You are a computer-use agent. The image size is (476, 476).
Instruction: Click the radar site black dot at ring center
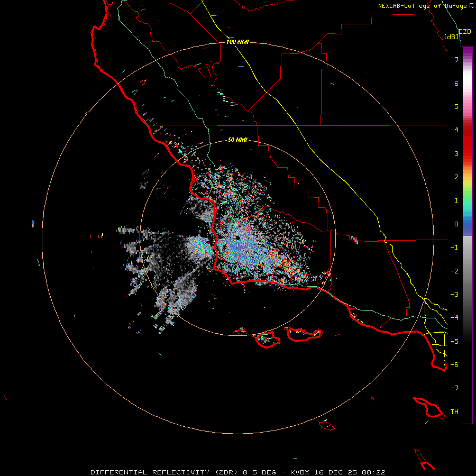point(238,237)
